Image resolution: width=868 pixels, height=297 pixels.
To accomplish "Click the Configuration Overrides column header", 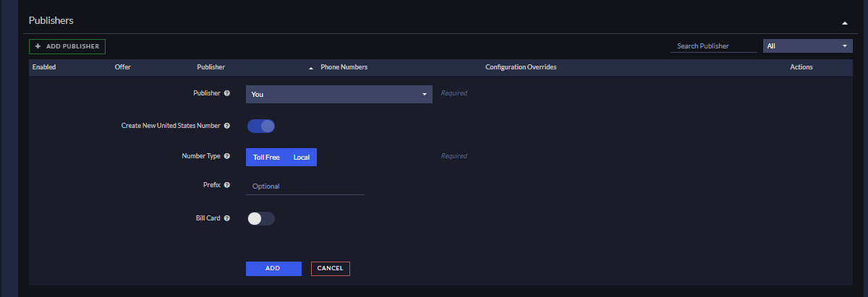I will coord(521,67).
